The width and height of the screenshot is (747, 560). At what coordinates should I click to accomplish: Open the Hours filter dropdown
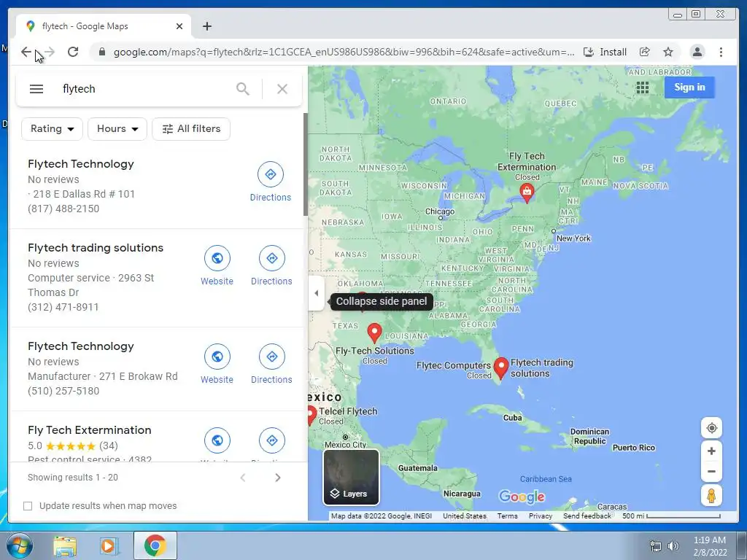click(117, 129)
